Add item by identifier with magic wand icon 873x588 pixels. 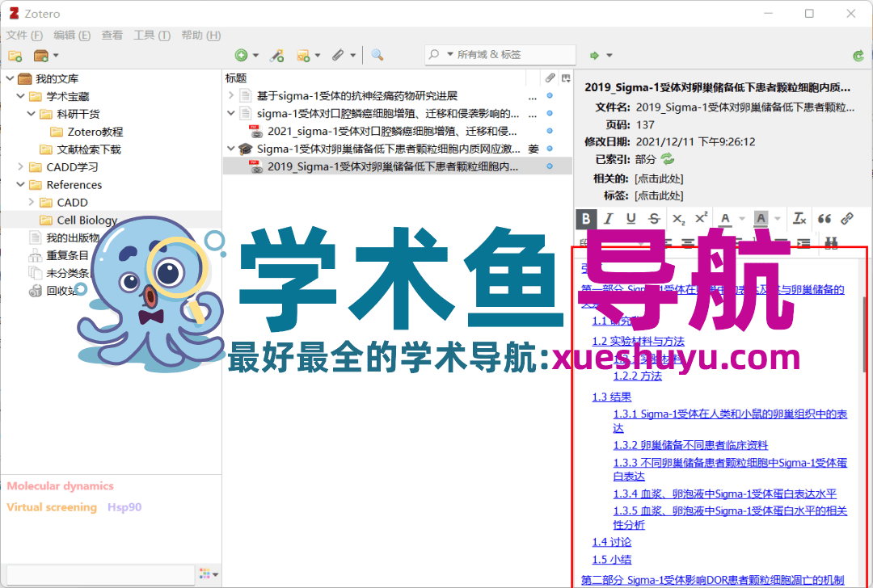coord(275,55)
